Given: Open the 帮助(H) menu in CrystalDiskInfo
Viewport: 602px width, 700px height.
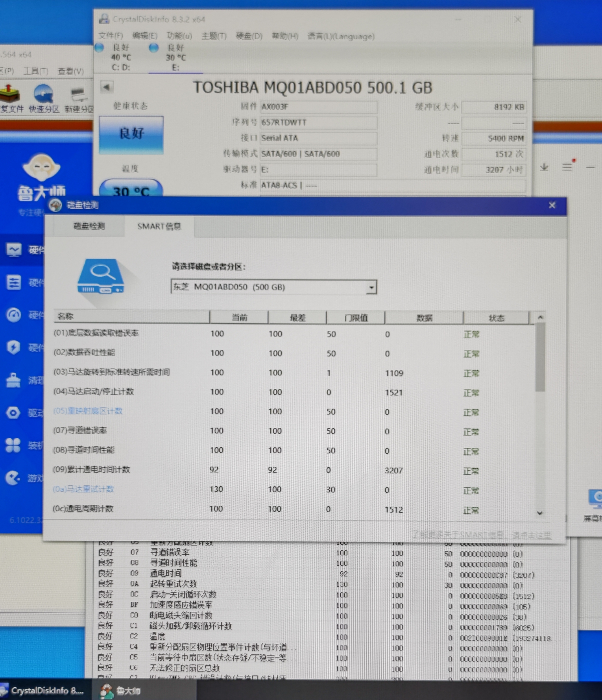Looking at the screenshot, I should pyautogui.click(x=285, y=36).
